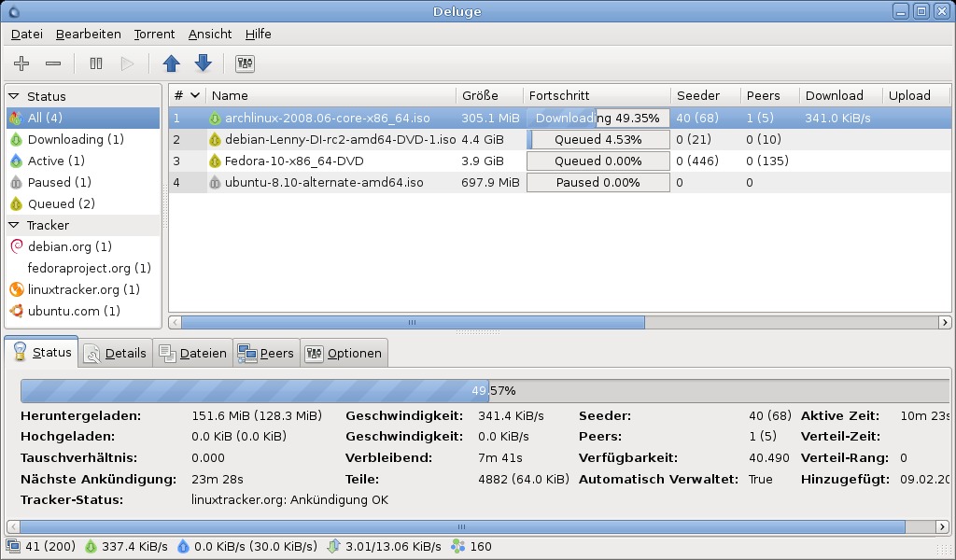Pause the selected torrent via toolbar

tap(96, 63)
